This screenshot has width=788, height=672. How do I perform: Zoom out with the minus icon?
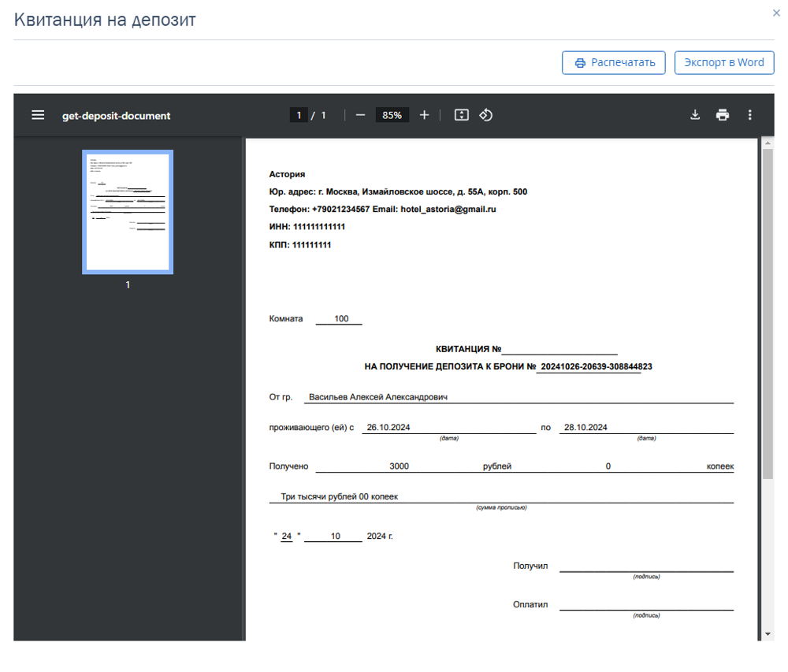(360, 115)
